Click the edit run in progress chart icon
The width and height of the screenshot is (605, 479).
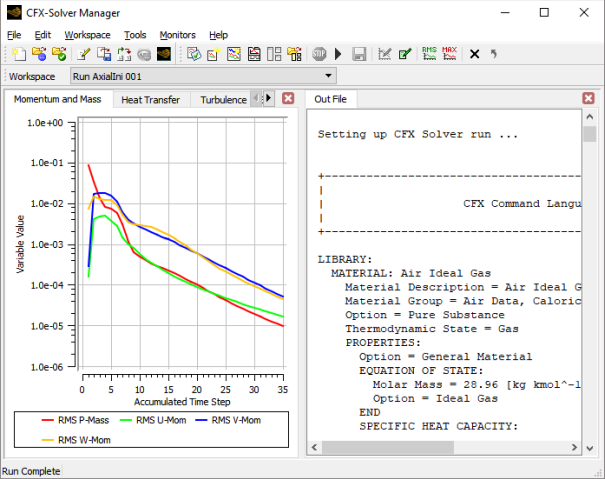[x=384, y=54]
